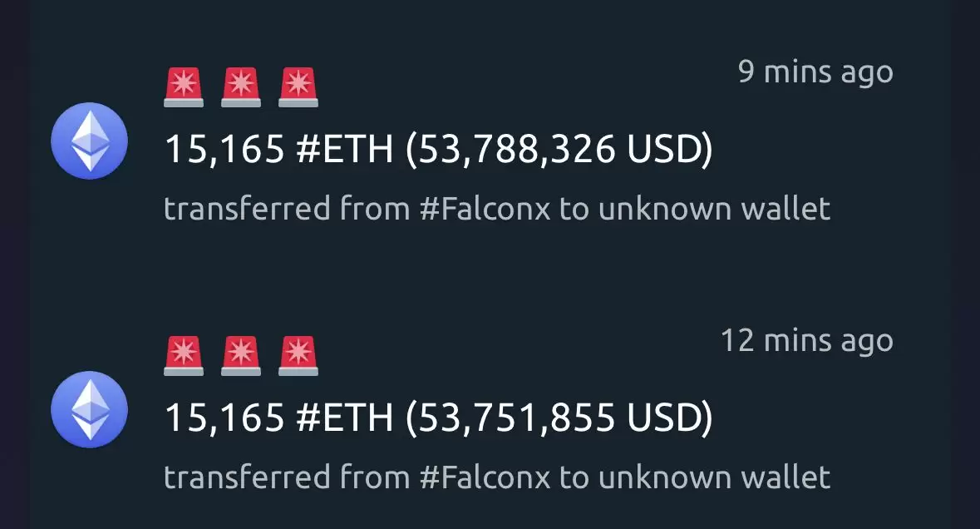Click "unknown wallet" in the 12 mins ago transfer
The image size is (980, 529).
pyautogui.click(x=714, y=477)
